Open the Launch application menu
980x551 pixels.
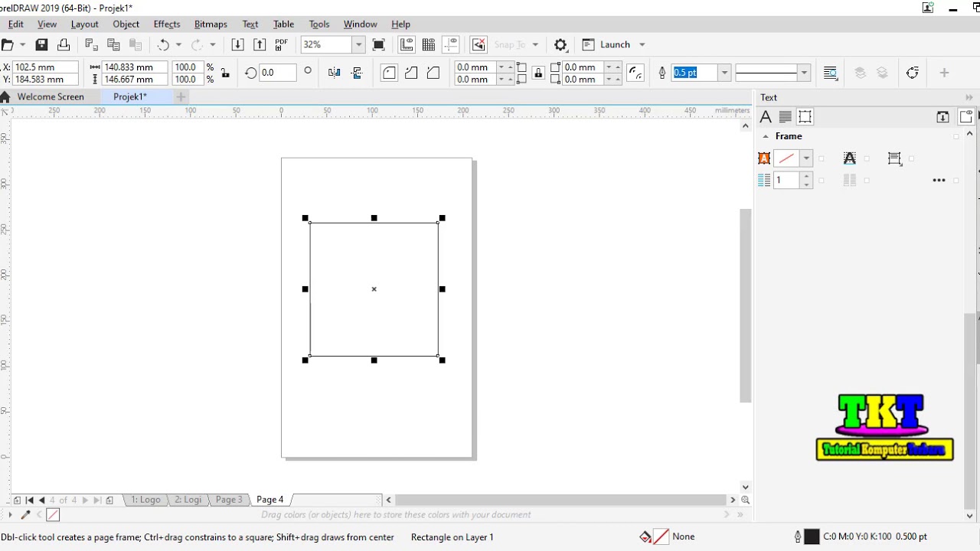click(614, 45)
